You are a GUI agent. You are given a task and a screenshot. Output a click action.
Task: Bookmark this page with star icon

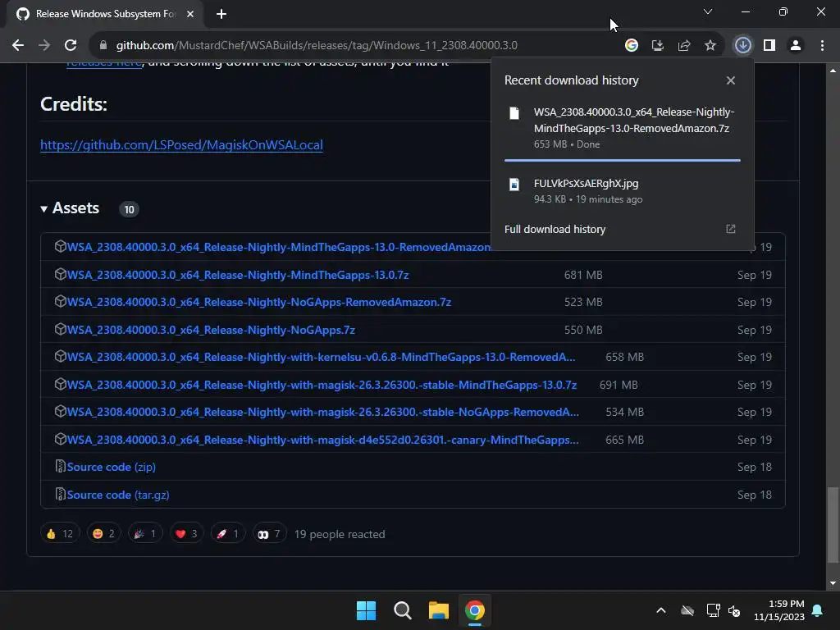710,46
